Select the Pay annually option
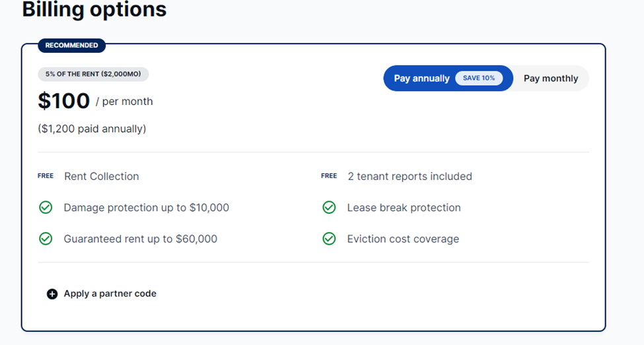Image resolution: width=644 pixels, height=345 pixels. tap(448, 78)
